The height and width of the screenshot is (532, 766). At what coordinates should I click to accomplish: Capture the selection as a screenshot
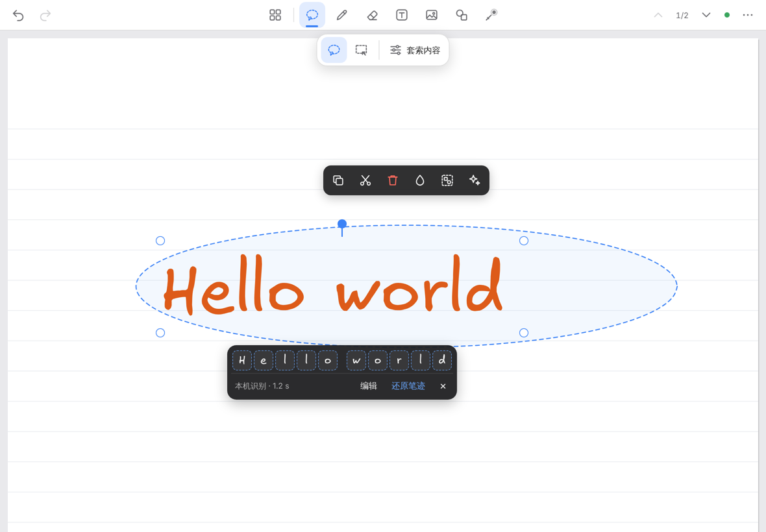tap(447, 180)
